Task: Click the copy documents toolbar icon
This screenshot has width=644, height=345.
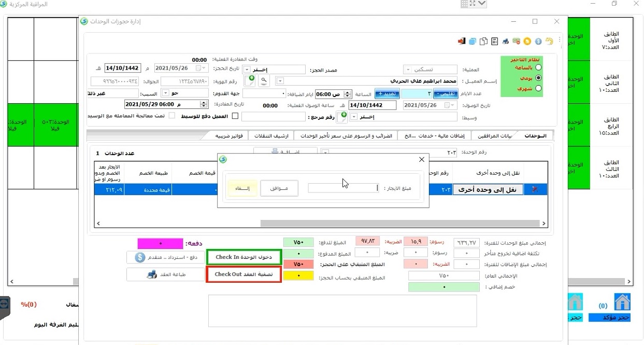Action: [x=483, y=42]
